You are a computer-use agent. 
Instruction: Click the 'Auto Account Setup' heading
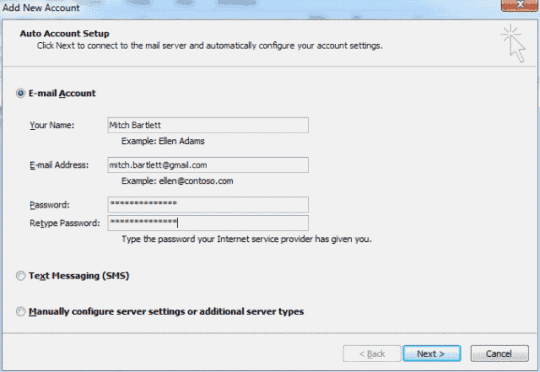point(64,33)
